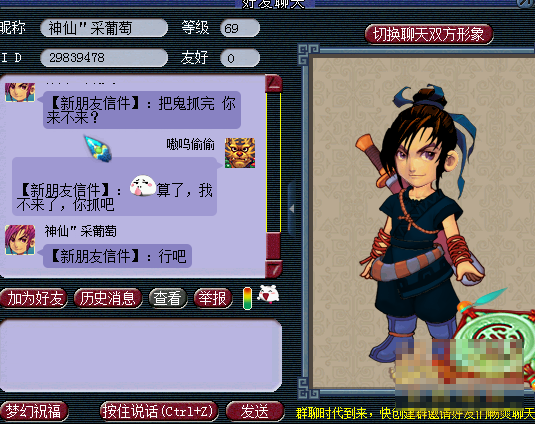The image size is (535, 424).
Task: Click the top purple-haired sender avatar
Action: 20,92
